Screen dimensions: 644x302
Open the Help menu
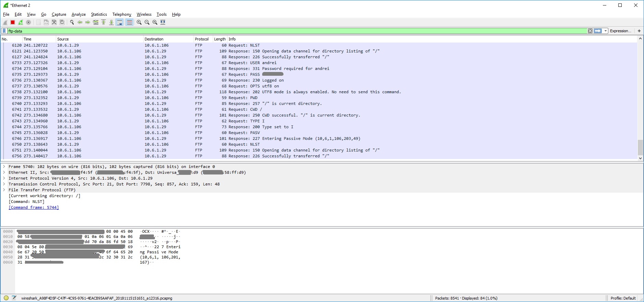coord(176,14)
